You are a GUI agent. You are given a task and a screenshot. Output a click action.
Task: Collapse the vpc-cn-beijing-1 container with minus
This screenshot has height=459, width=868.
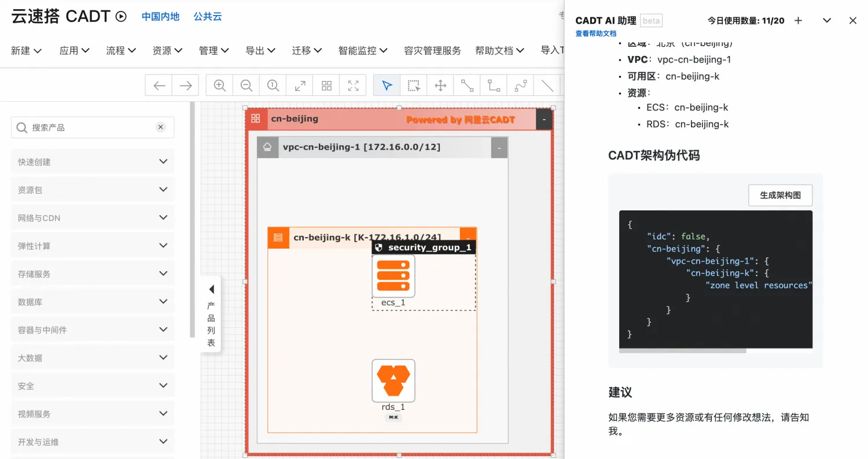point(499,147)
